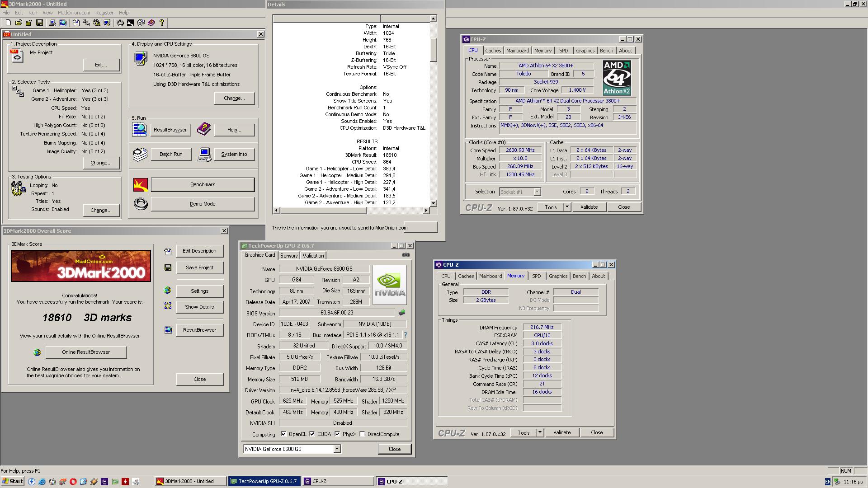Switch to Validation tab in GPU-Z

pyautogui.click(x=313, y=256)
